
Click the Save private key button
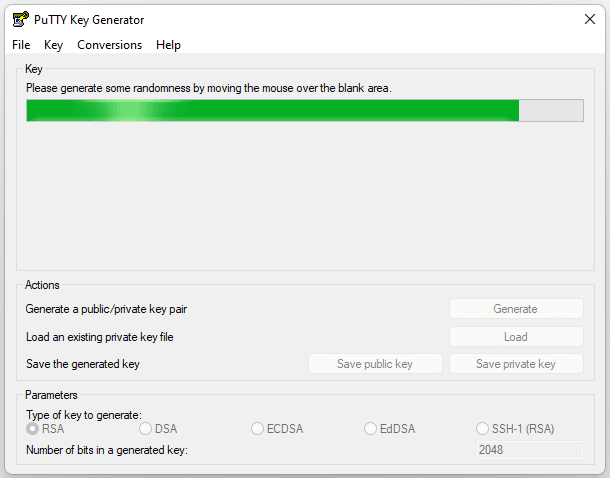516,364
